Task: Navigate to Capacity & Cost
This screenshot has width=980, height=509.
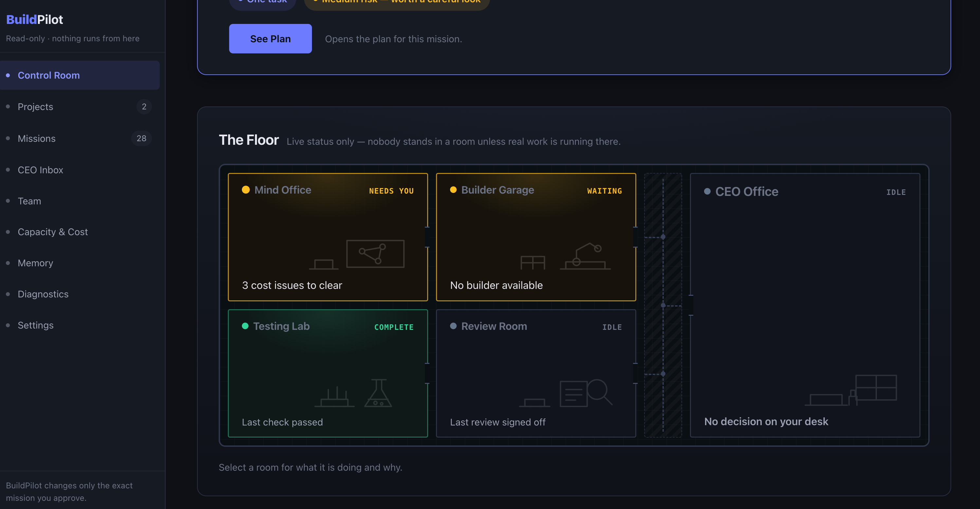Action: (80, 232)
